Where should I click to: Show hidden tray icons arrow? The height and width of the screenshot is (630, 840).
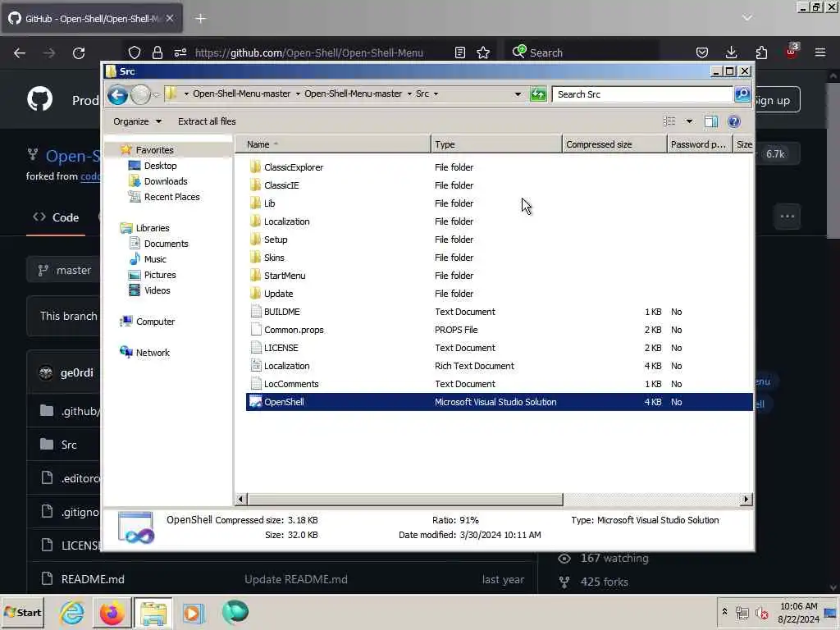pyautogui.click(x=724, y=611)
